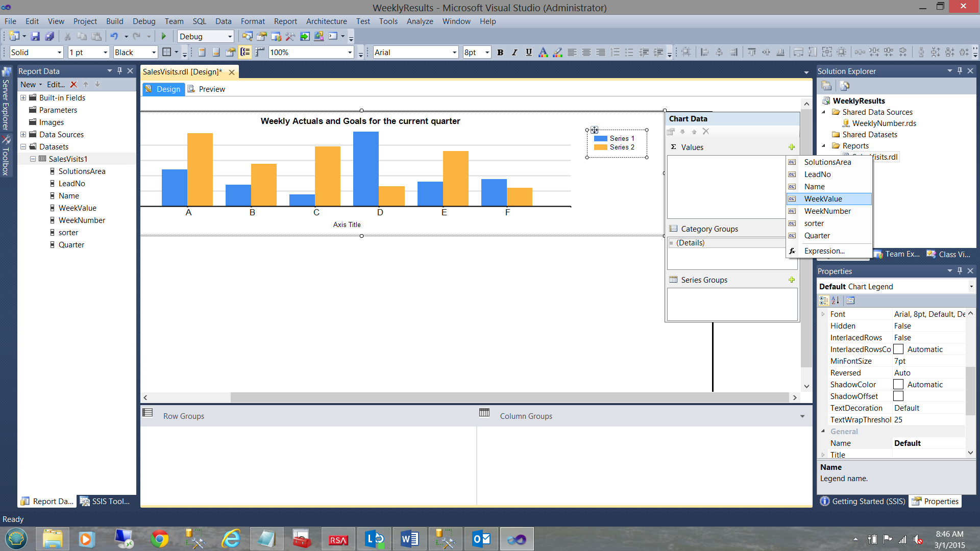This screenshot has height=551, width=980.
Task: Click the alphabetical sort icon in Properties
Action: (836, 300)
